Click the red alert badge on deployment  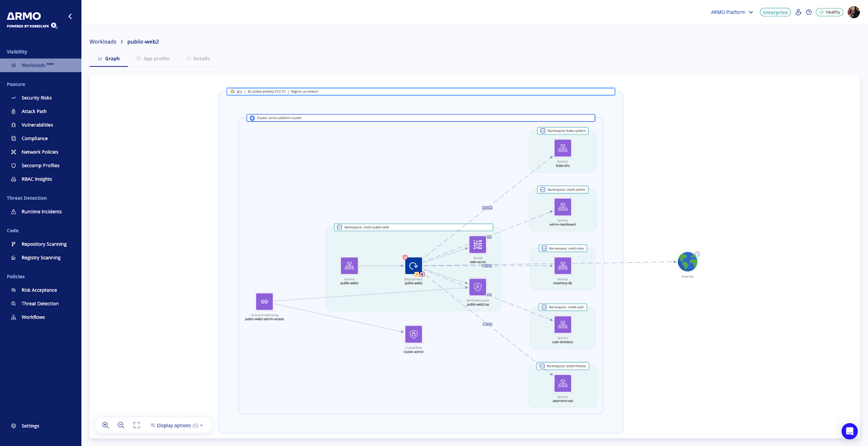(405, 257)
